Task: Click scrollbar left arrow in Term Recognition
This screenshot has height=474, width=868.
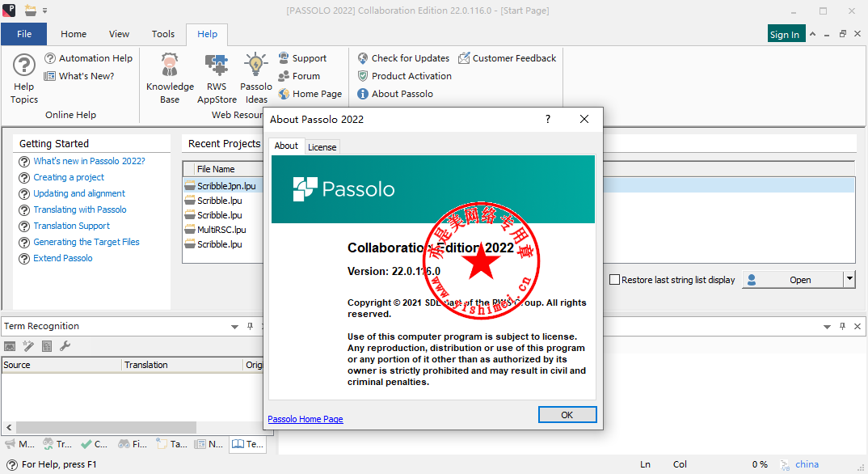Action: (x=9, y=427)
